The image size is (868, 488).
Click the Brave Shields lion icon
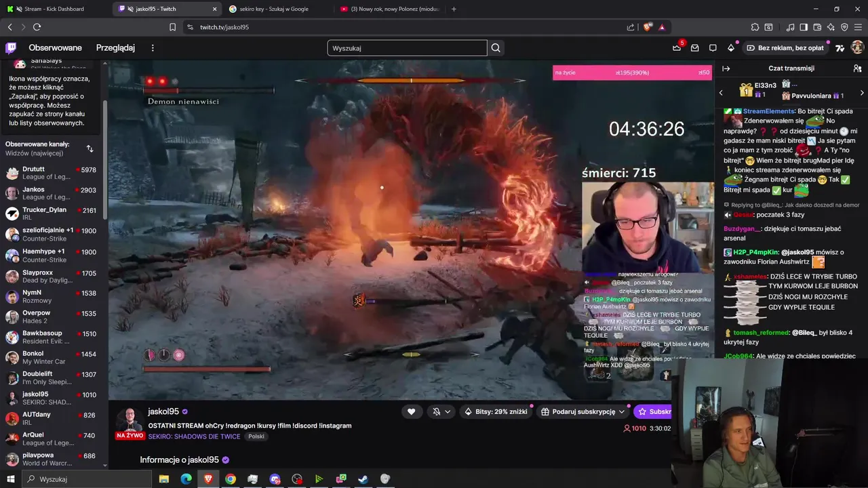tap(648, 27)
